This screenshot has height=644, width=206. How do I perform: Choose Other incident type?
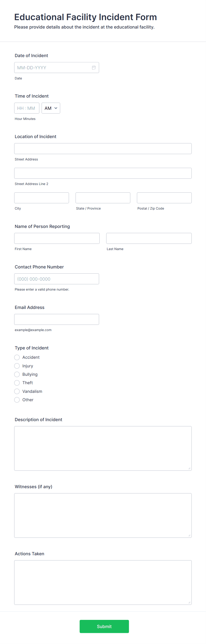[x=17, y=400]
